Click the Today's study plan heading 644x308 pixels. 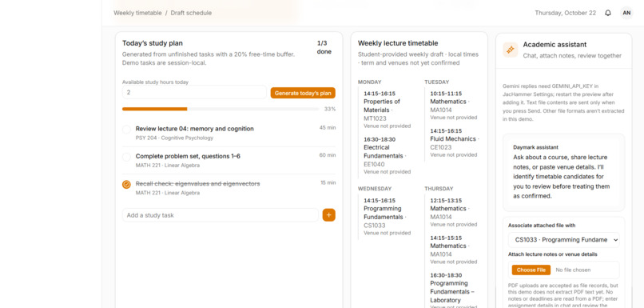(153, 43)
